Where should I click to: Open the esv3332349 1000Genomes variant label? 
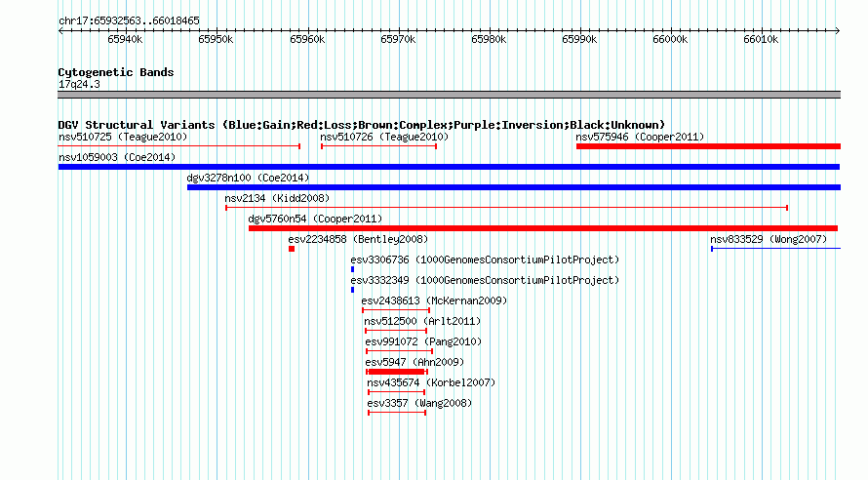click(485, 280)
